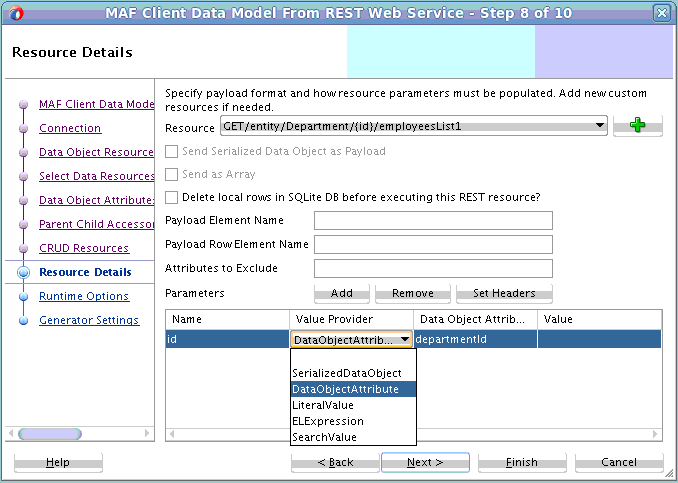Click left arrow of parameters table scrollbar
678x483 pixels.
point(172,434)
